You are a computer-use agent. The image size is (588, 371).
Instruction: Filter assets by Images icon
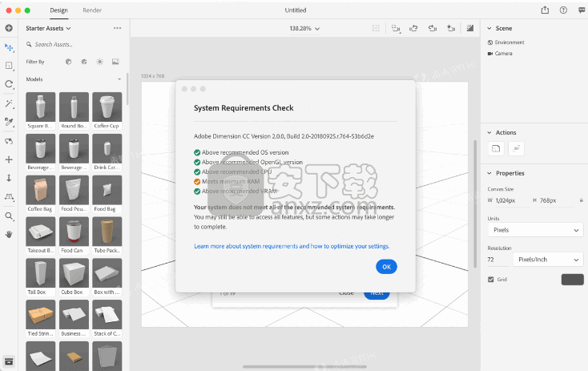(x=115, y=62)
